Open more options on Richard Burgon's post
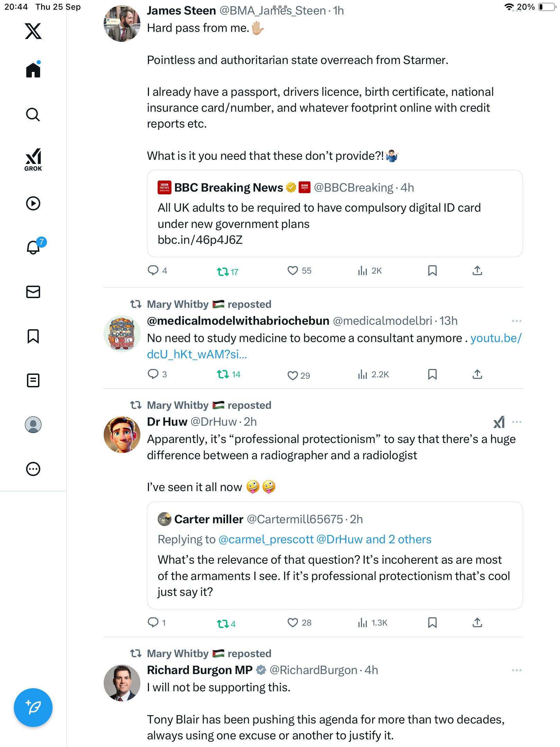This screenshot has height=747, width=560. (x=517, y=670)
